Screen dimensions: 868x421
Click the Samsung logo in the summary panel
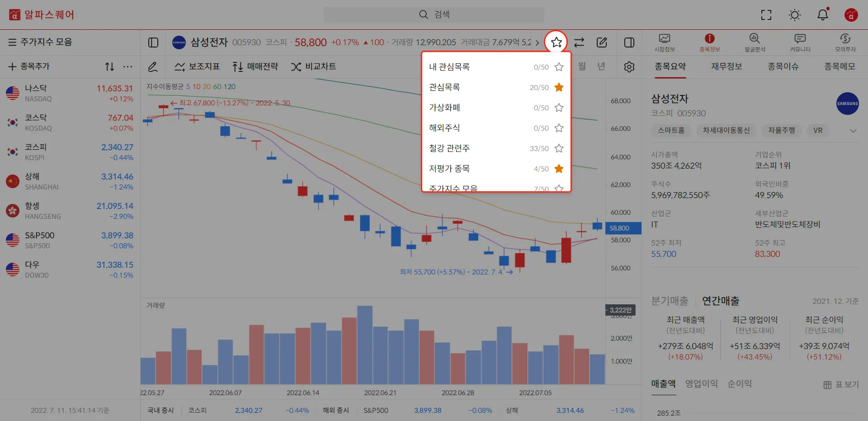click(848, 104)
